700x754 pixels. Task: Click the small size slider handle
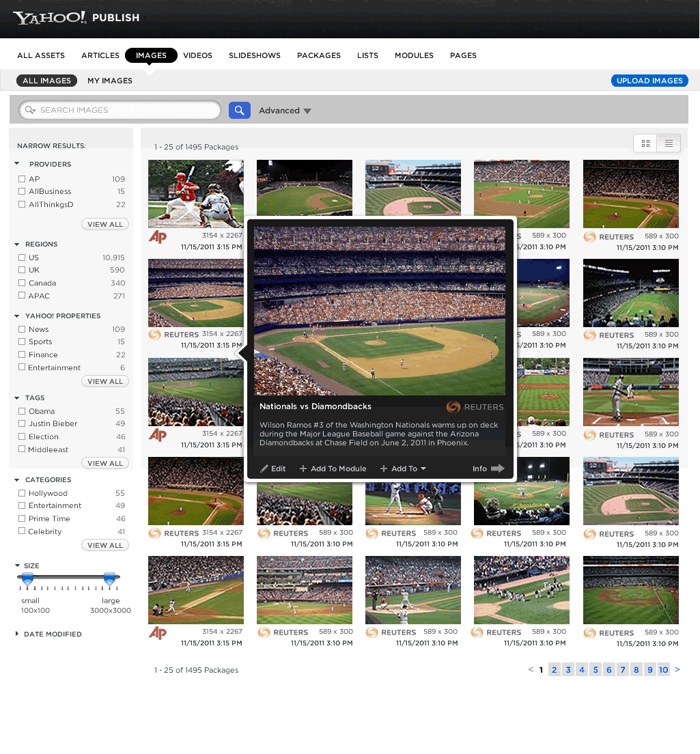(28, 578)
